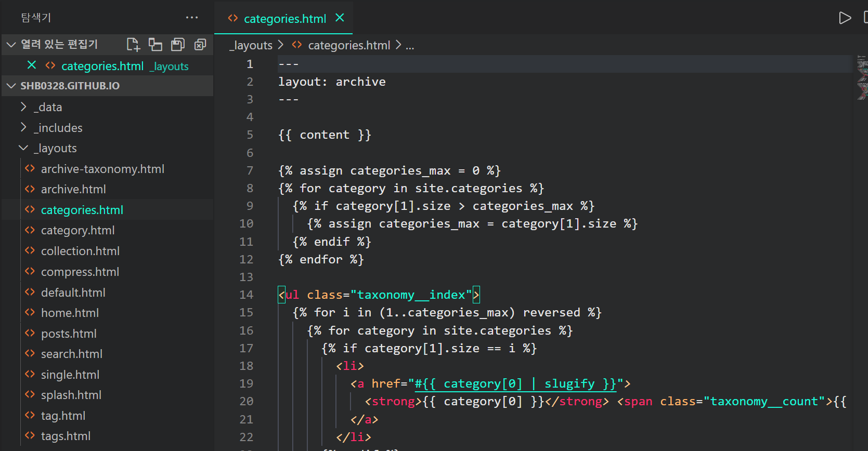Click the slugify href link on line 19
The width and height of the screenshot is (868, 451).
coord(515,383)
